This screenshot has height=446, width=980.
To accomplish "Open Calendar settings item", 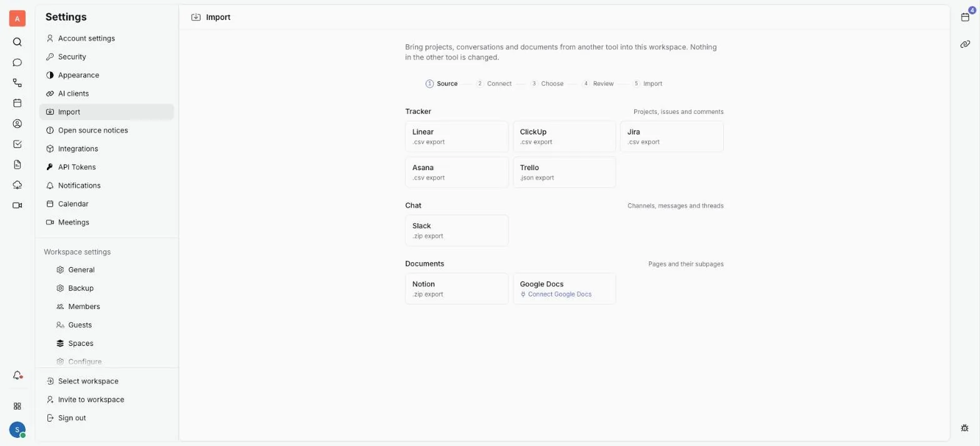I will coord(106,204).
